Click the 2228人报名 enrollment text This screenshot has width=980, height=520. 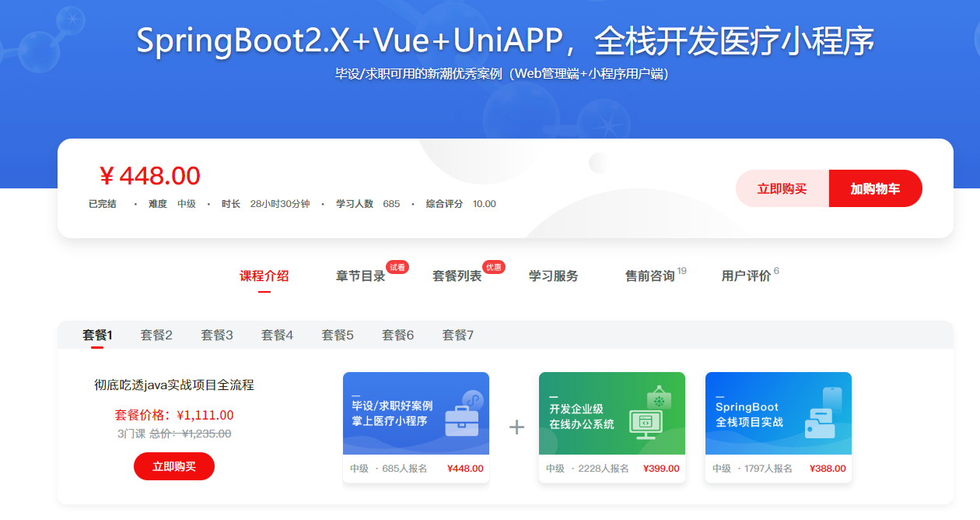click(604, 469)
